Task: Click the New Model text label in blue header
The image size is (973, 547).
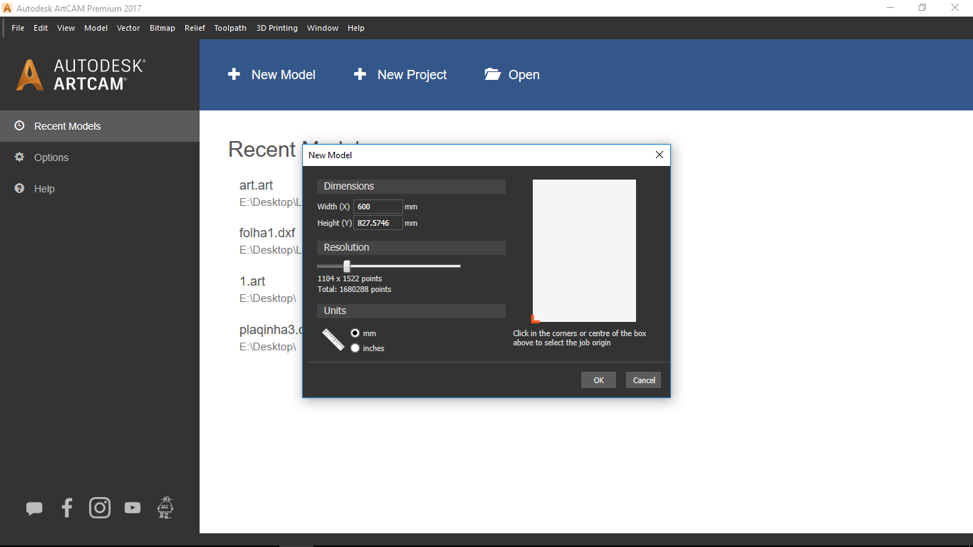Action: (x=284, y=75)
